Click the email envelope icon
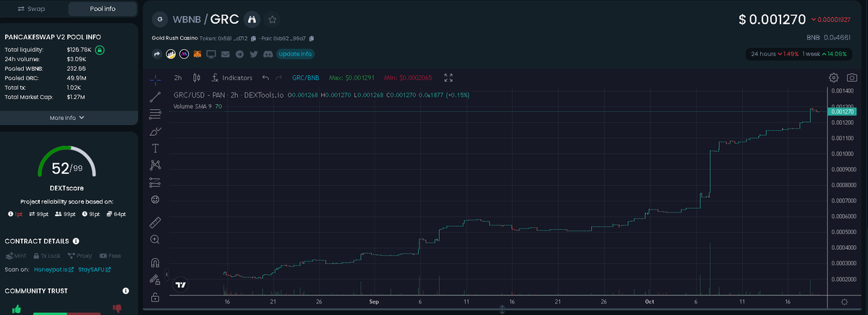Screen dimensions: 868x315 (x=226, y=53)
